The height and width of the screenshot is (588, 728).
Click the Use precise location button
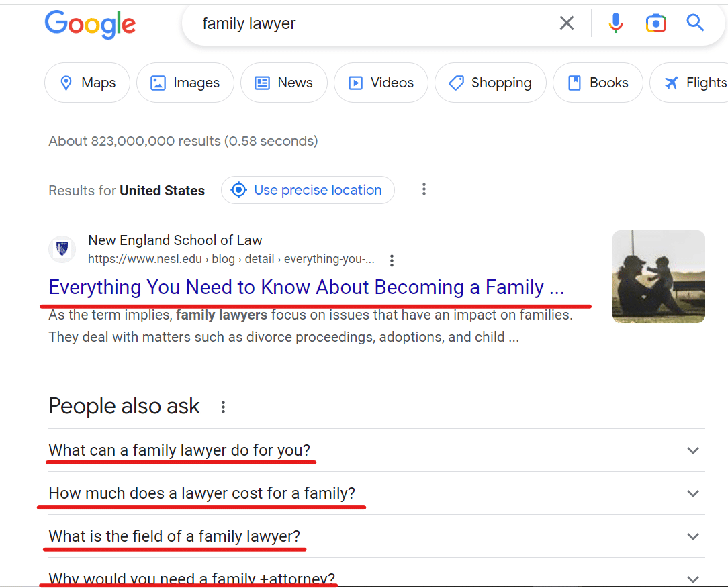pos(308,190)
